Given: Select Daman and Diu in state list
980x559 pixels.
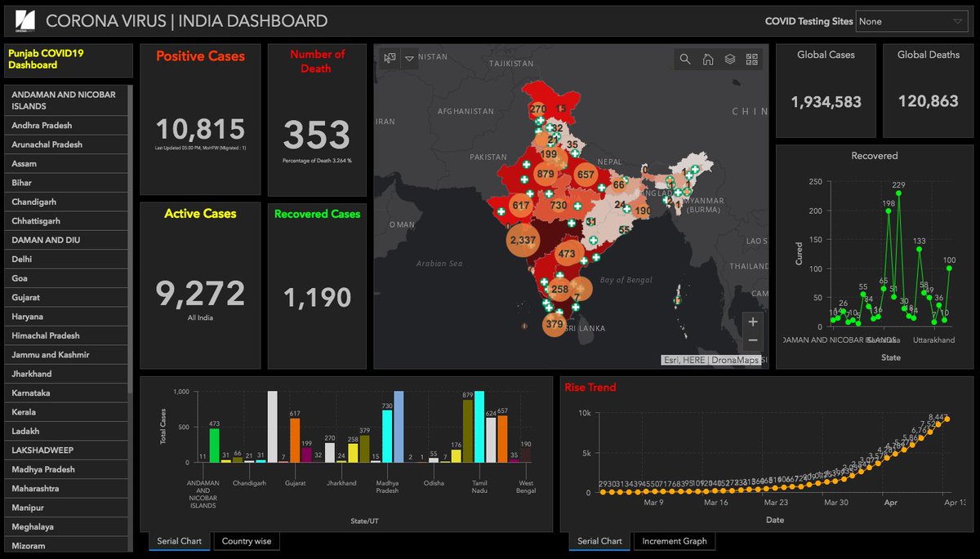Looking at the screenshot, I should click(x=65, y=240).
